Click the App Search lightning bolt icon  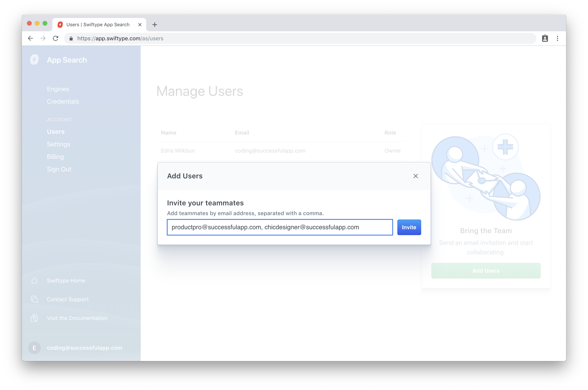point(34,60)
